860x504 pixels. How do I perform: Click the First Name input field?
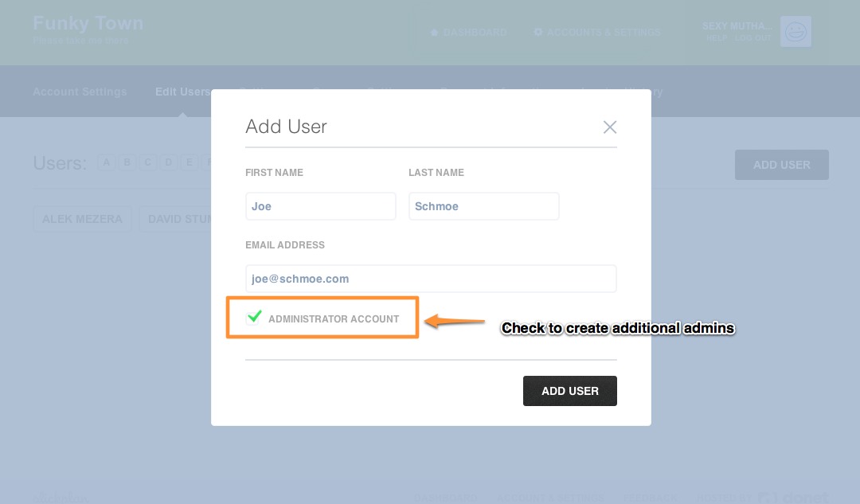tap(320, 206)
